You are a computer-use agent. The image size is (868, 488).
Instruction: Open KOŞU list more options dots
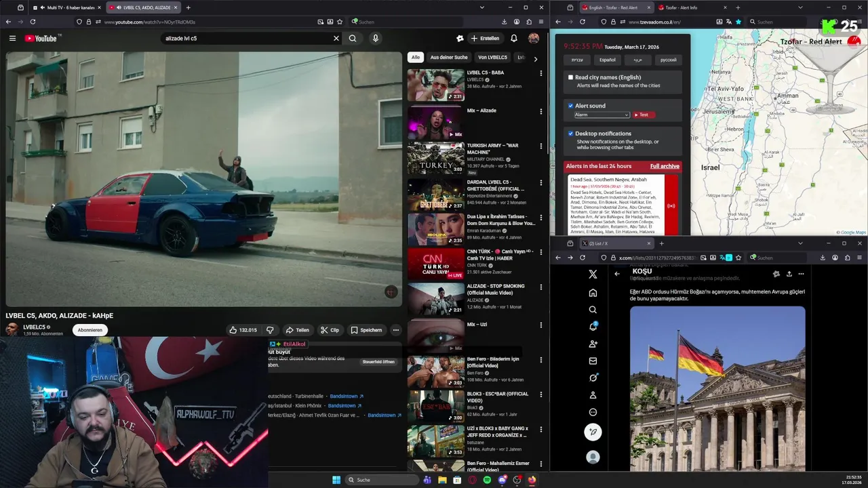[x=801, y=274]
